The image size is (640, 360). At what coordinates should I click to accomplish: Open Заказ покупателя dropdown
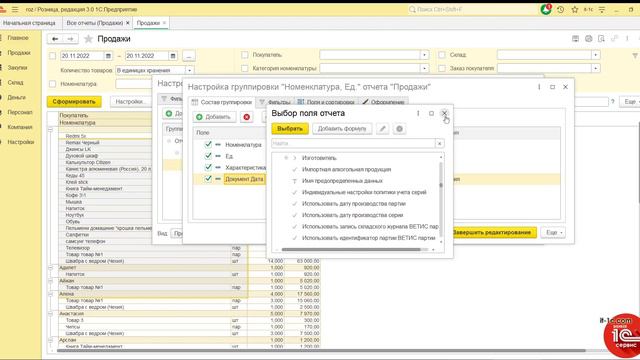point(596,68)
